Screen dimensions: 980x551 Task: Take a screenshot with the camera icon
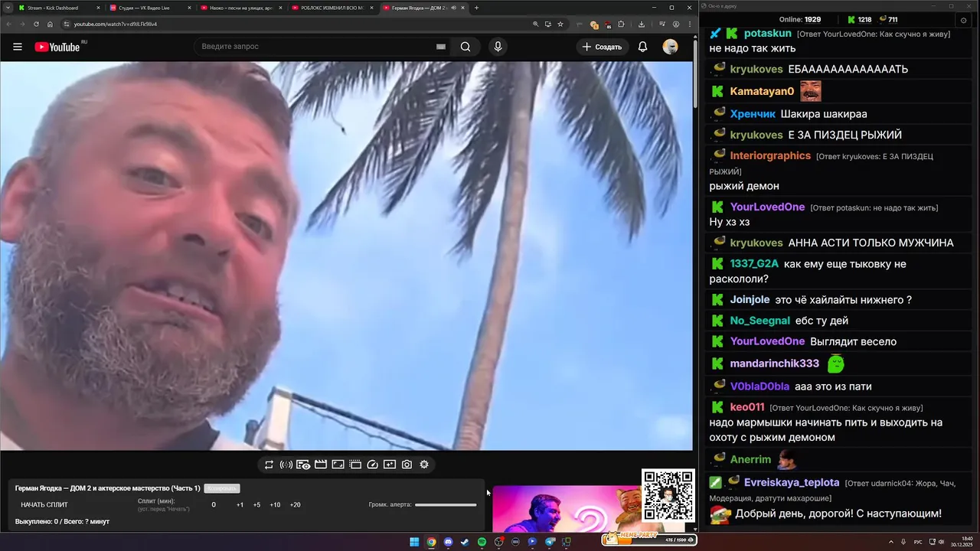pyautogui.click(x=407, y=465)
